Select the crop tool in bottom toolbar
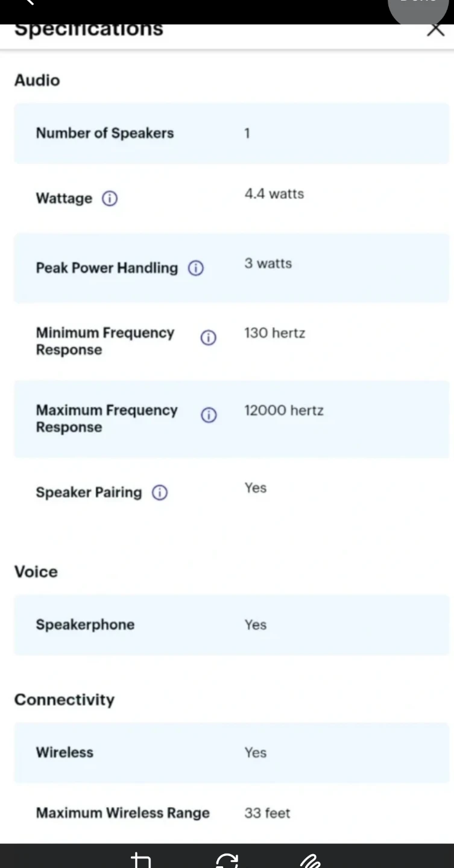The image size is (454, 868). pos(141,860)
